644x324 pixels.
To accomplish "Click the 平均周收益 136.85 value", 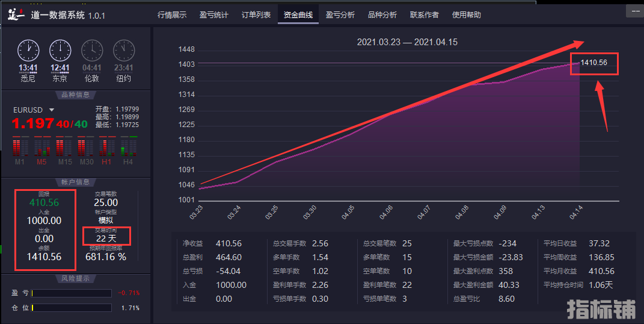I will 601,257.
